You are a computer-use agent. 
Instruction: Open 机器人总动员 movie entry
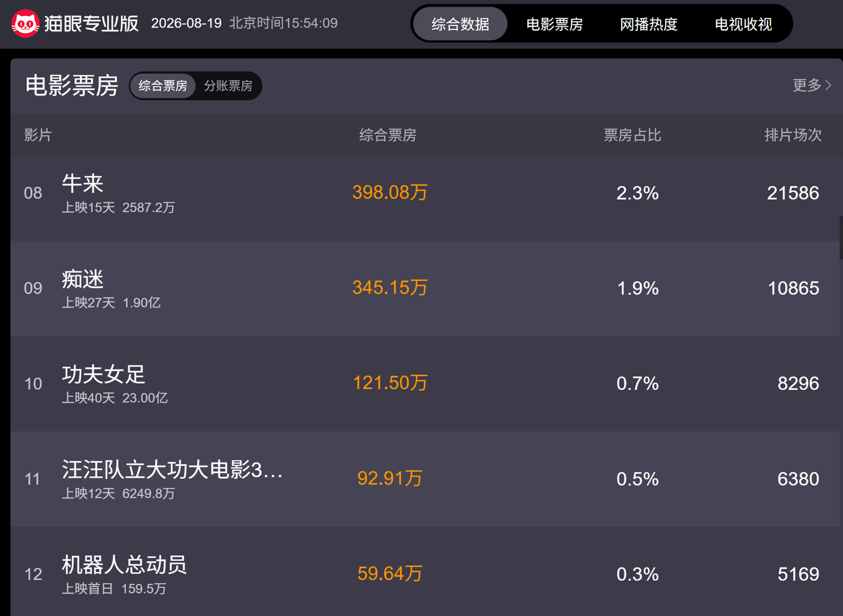tap(426, 571)
